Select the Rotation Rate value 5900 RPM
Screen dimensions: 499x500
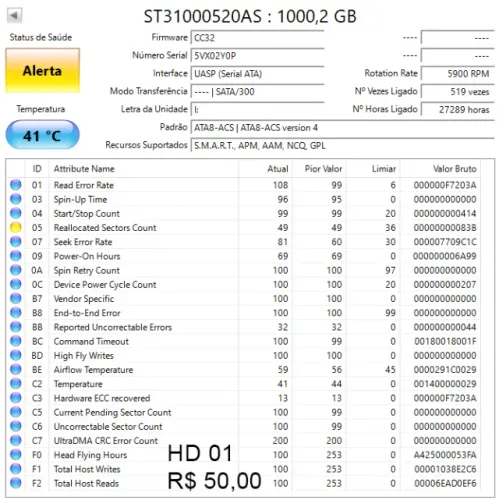click(458, 74)
